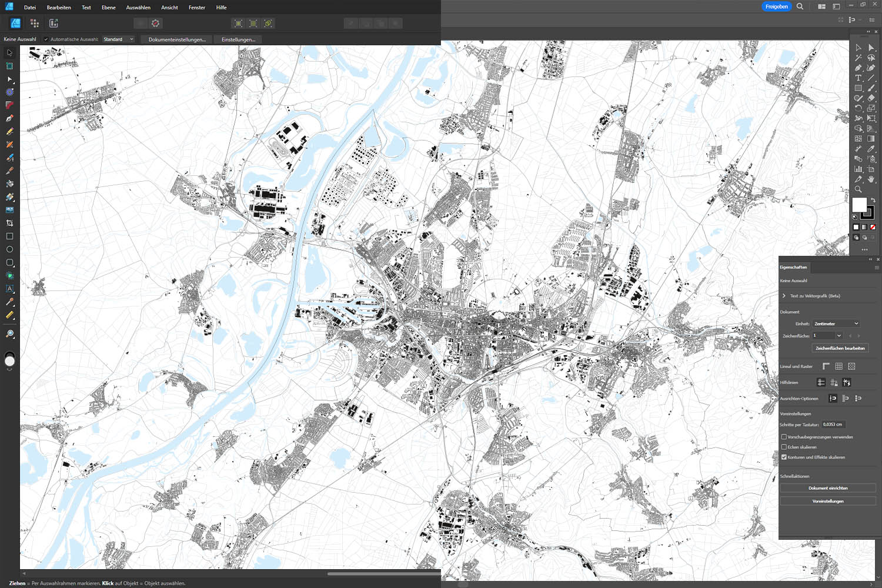This screenshot has width=882, height=588.
Task: Switch to the Pixel persona icon in Affinity
Action: [35, 24]
